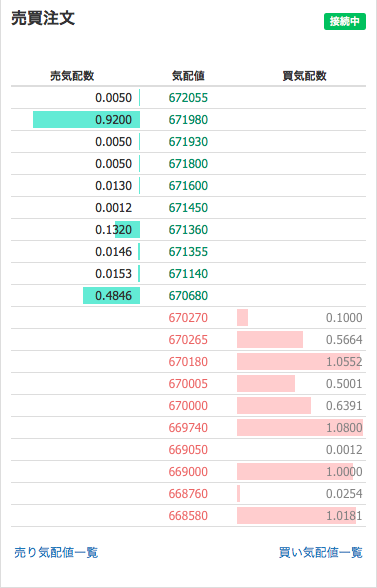Select bid price 670005

(x=188, y=384)
